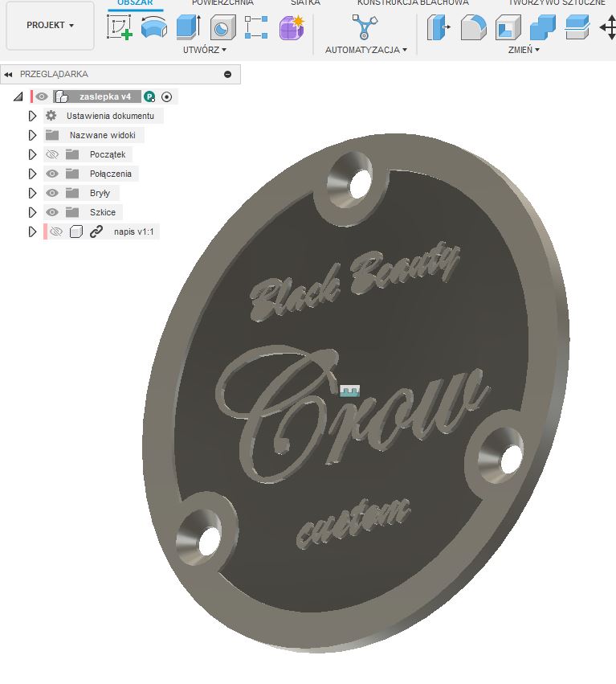The image size is (616, 684).
Task: Expand the napis v1:1 node
Action: click(32, 231)
